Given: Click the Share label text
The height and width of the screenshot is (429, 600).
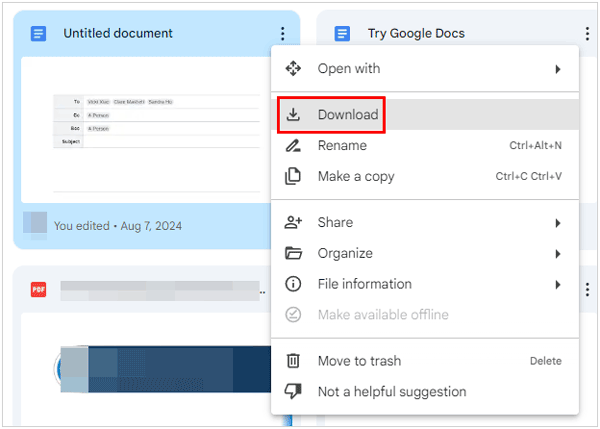Looking at the screenshot, I should pyautogui.click(x=335, y=222).
